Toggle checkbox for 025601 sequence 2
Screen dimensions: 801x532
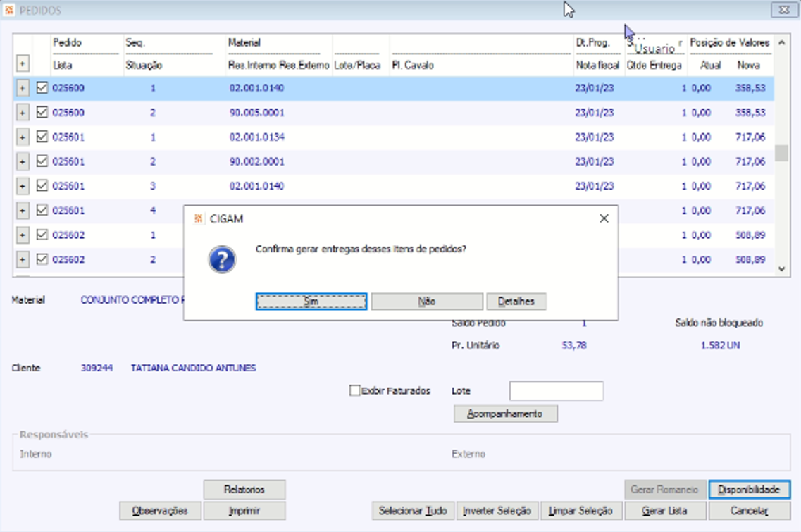(42, 161)
